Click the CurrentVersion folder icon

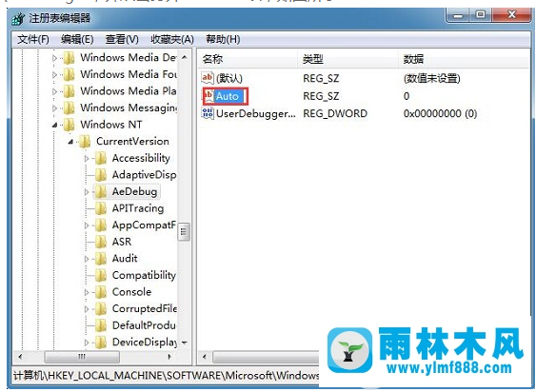click(85, 142)
